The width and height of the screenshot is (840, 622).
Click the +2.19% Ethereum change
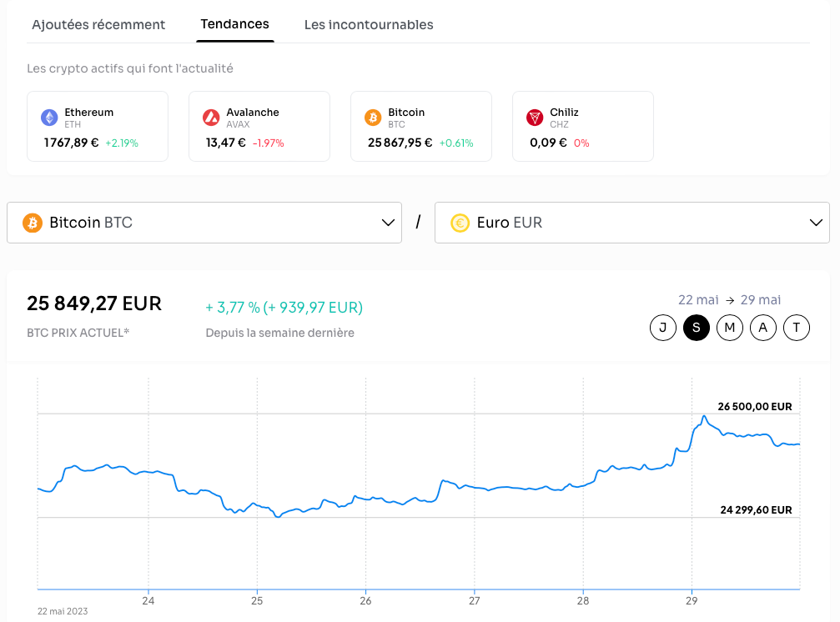[122, 143]
